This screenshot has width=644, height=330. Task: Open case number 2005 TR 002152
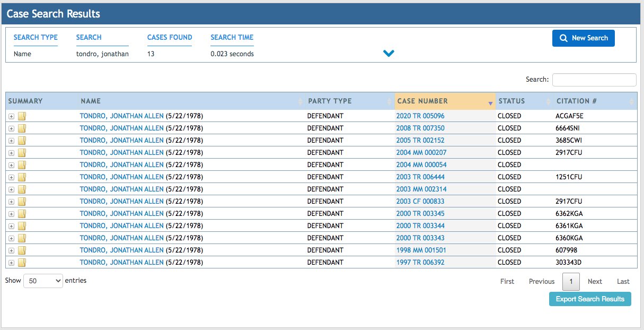(x=420, y=140)
